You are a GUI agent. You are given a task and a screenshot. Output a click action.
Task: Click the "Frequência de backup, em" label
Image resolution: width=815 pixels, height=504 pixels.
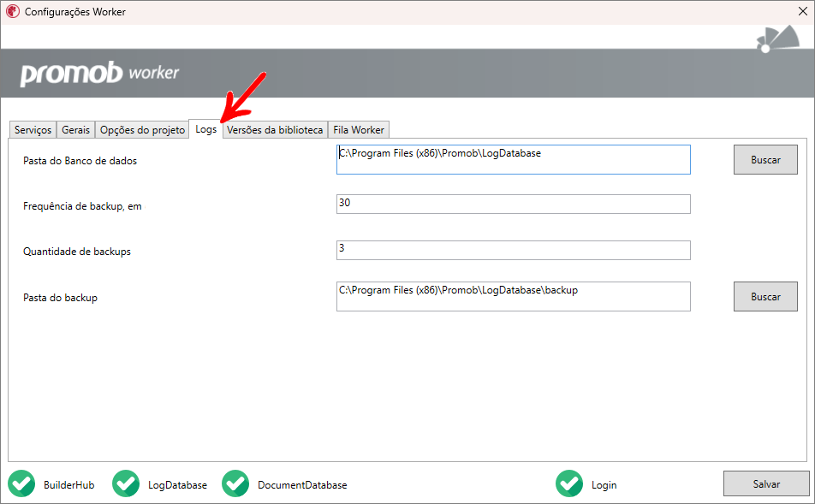click(82, 206)
